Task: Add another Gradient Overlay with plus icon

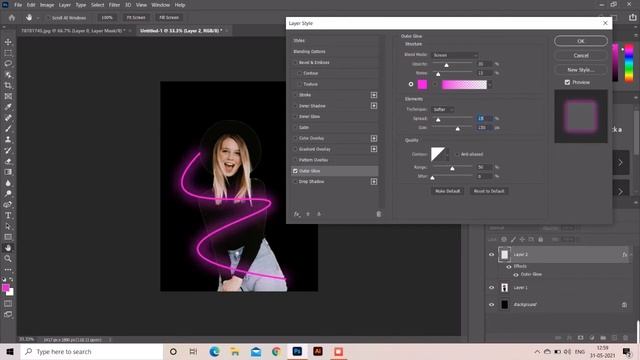Action: pos(374,149)
